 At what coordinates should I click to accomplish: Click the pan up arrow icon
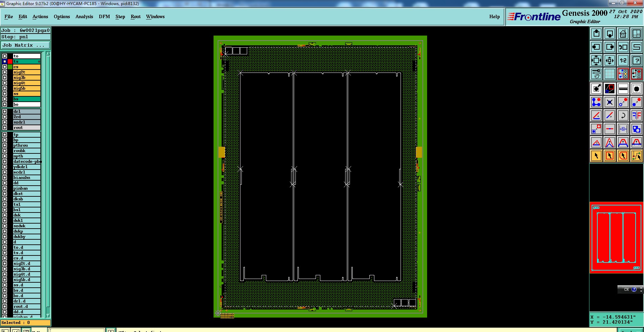pos(596,34)
